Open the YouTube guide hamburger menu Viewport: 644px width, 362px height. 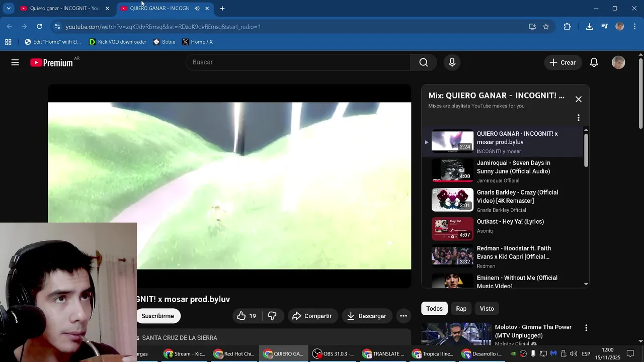point(15,62)
